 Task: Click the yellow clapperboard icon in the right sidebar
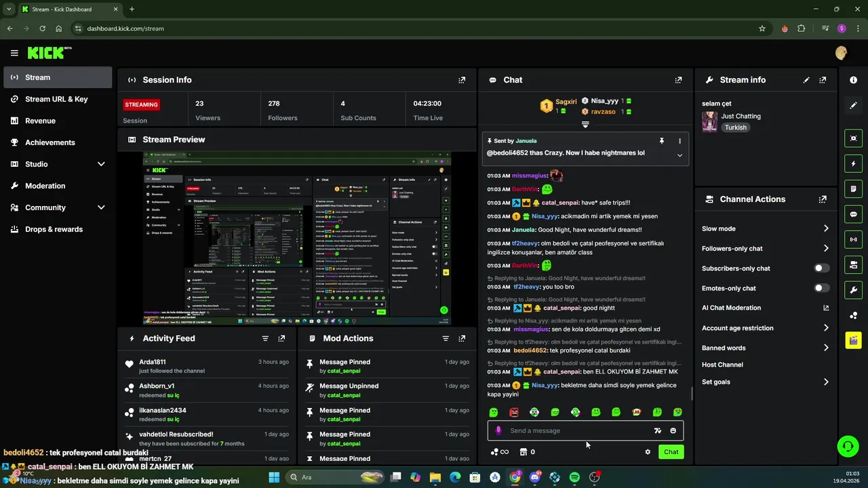click(x=853, y=340)
